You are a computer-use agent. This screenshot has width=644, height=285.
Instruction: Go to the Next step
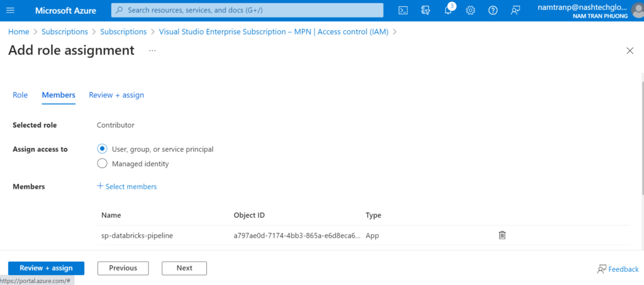point(184,268)
